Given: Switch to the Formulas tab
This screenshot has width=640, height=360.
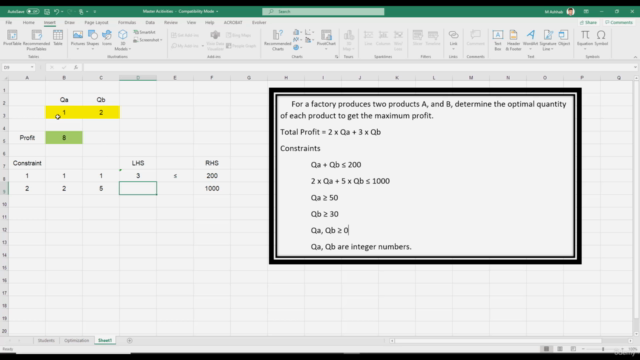Looking at the screenshot, I should click(x=127, y=22).
